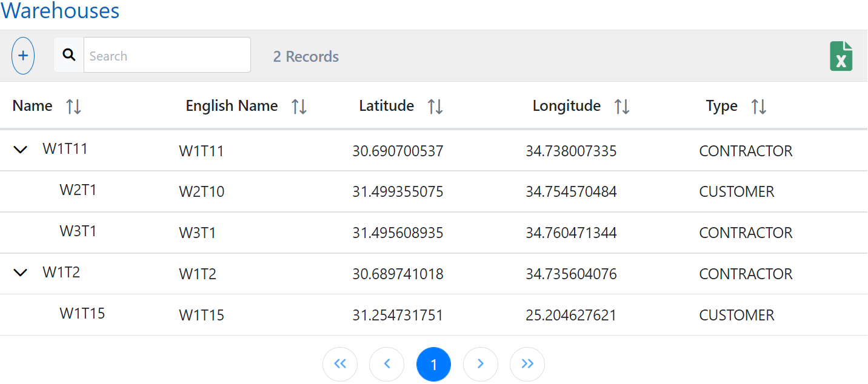Export warehouses to Excel file

click(x=841, y=56)
